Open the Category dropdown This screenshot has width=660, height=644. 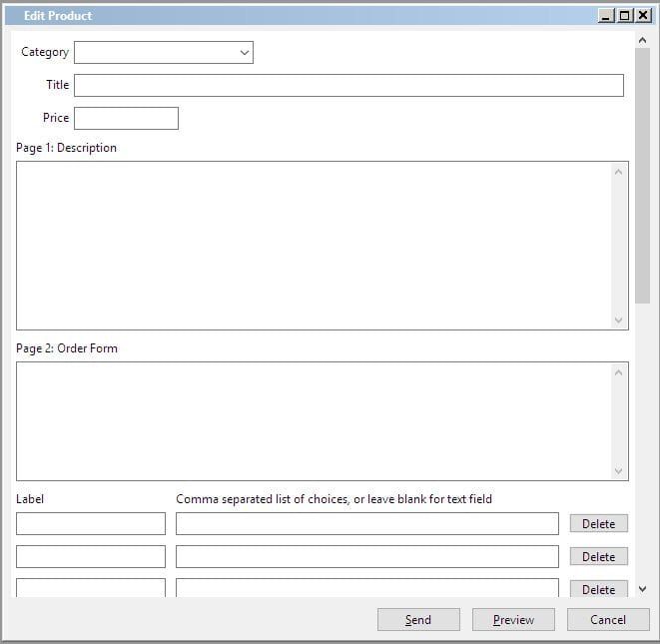click(x=164, y=52)
